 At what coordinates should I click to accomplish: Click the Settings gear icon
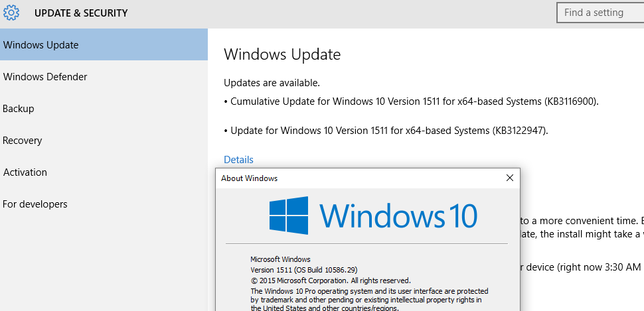point(11,13)
